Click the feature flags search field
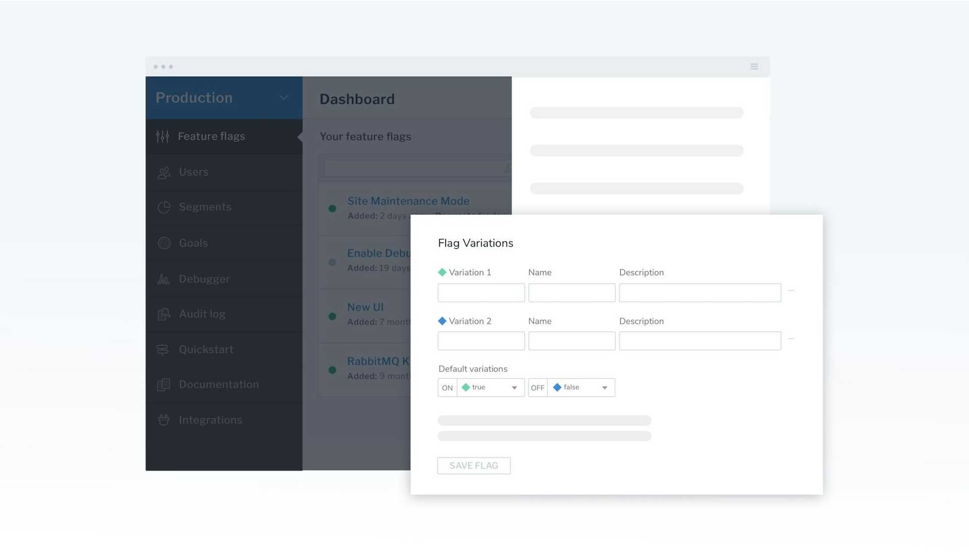Viewport: 969px width, 560px height. [x=414, y=167]
